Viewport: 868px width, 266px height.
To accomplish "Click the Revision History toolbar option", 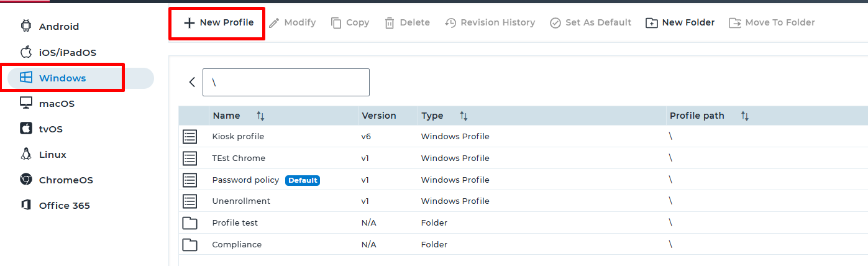I will tap(490, 23).
